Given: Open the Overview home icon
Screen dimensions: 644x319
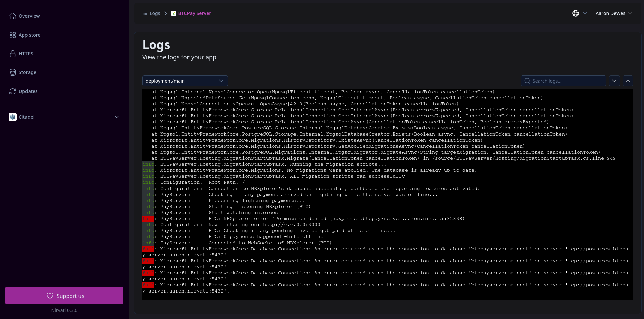Looking at the screenshot, I should click(12, 16).
